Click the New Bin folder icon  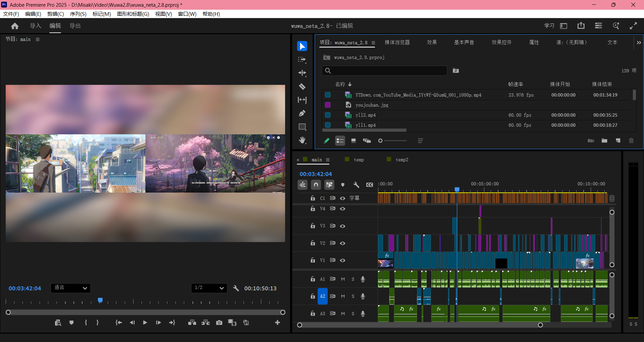pyautogui.click(x=604, y=141)
